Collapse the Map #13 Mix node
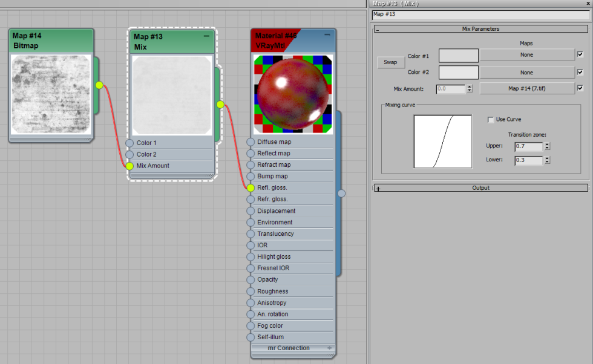The width and height of the screenshot is (593, 364). pyautogui.click(x=206, y=36)
